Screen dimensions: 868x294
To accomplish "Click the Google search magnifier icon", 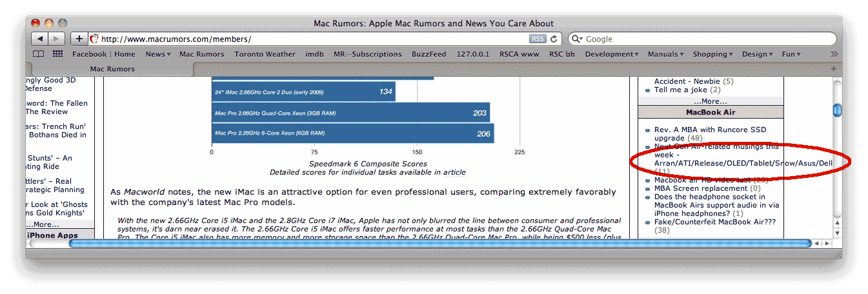I will point(576,39).
